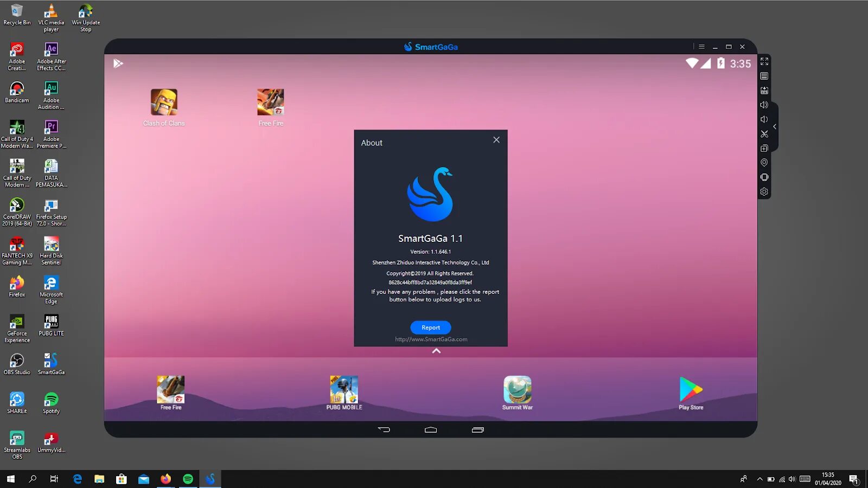Select Adobe Audition desktop shortcut
868x488 pixels.
[x=51, y=95]
